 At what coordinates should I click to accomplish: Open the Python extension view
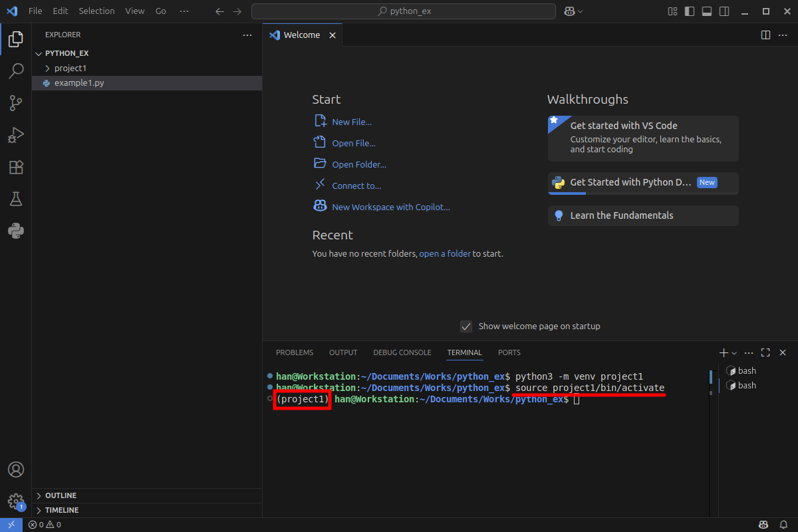(16, 231)
